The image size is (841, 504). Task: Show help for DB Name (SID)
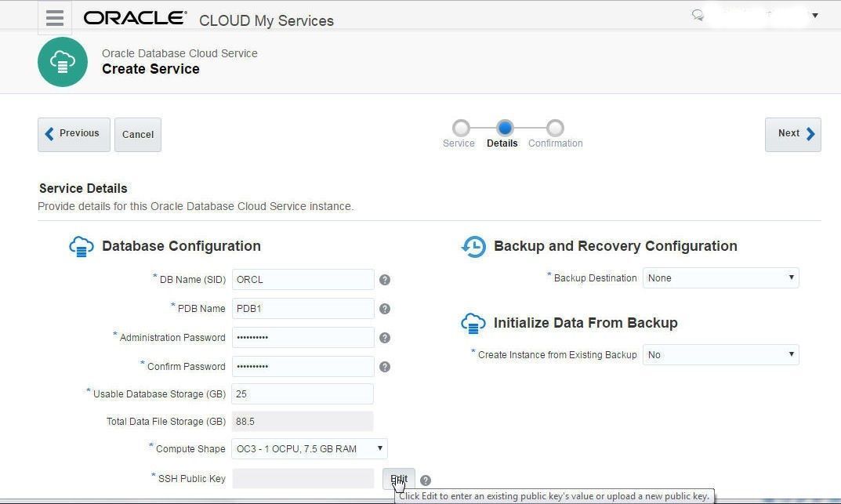(385, 280)
